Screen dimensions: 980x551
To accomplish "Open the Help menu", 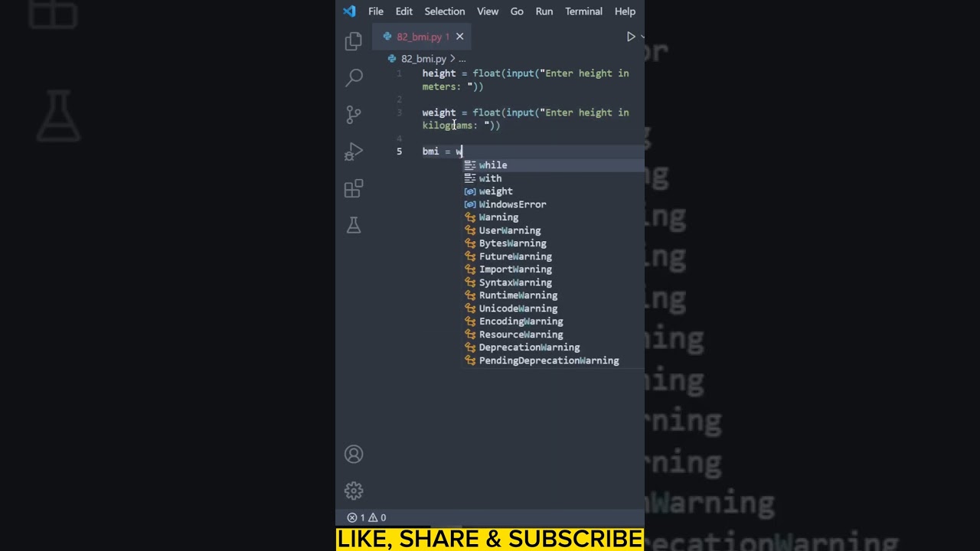I will (625, 11).
